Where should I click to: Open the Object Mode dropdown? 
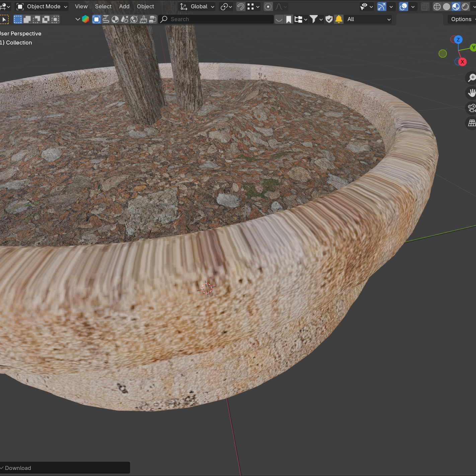coord(42,6)
